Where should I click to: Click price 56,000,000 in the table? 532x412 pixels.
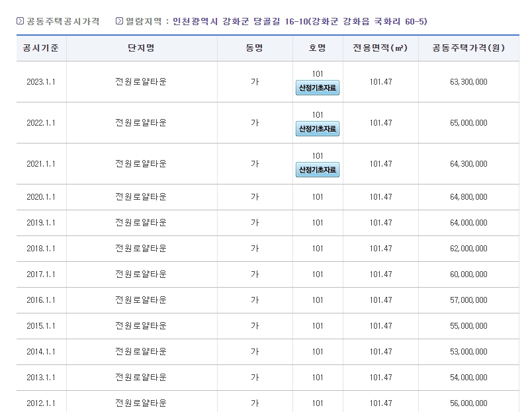[468, 403]
